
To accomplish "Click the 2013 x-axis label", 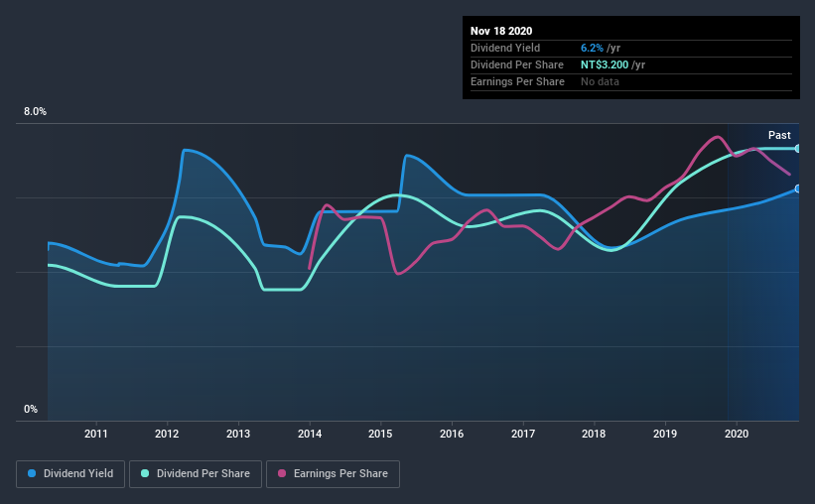I will tap(238, 434).
